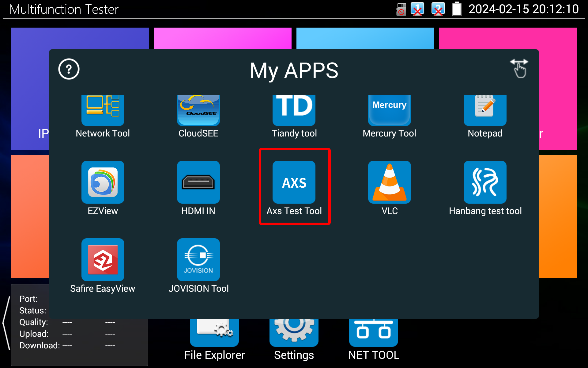588x368 pixels.
Task: Open the HDMI IN app
Action: click(198, 182)
